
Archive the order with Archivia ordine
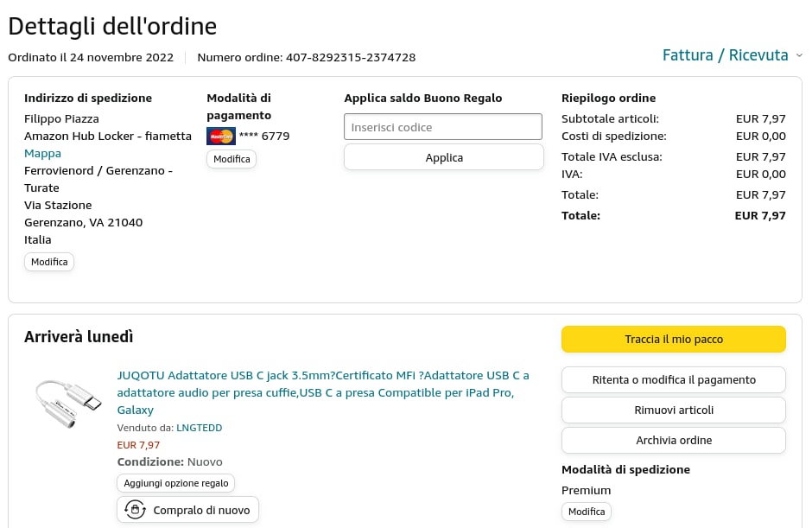tap(673, 440)
